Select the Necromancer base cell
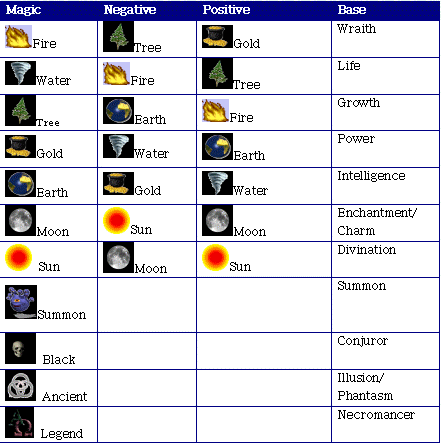Image resolution: width=441 pixels, height=444 pixels. [x=385, y=424]
